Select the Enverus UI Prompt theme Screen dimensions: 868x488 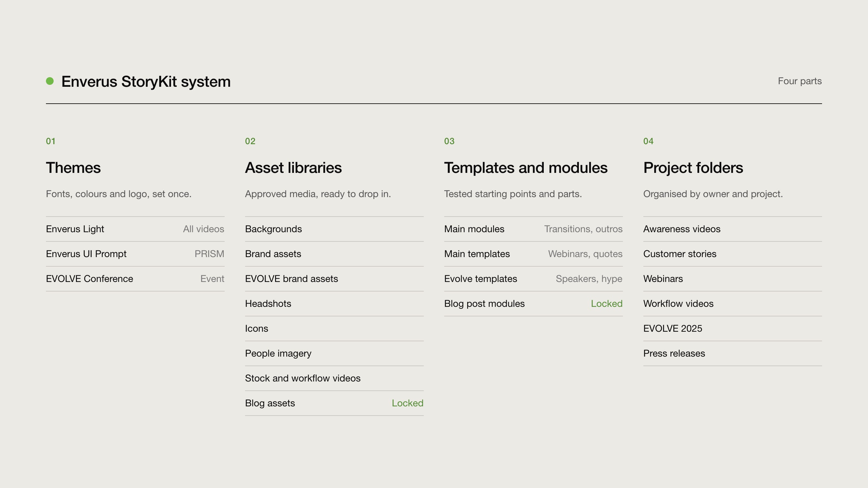click(x=135, y=254)
